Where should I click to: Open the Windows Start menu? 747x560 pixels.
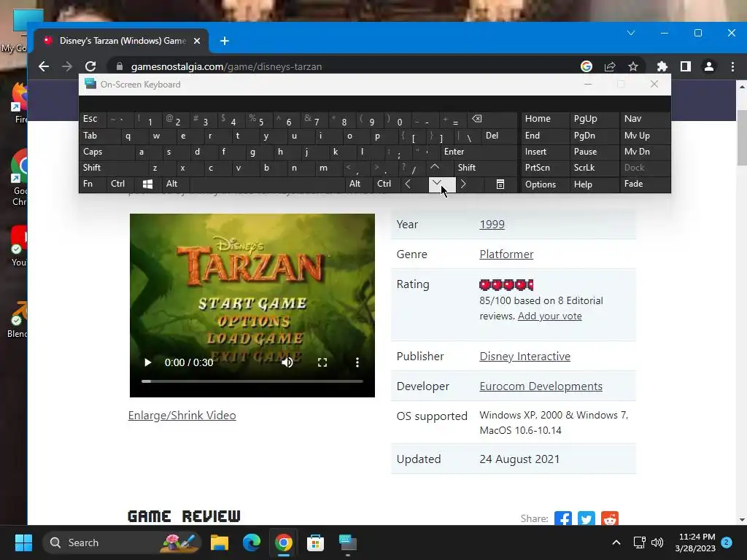point(23,542)
